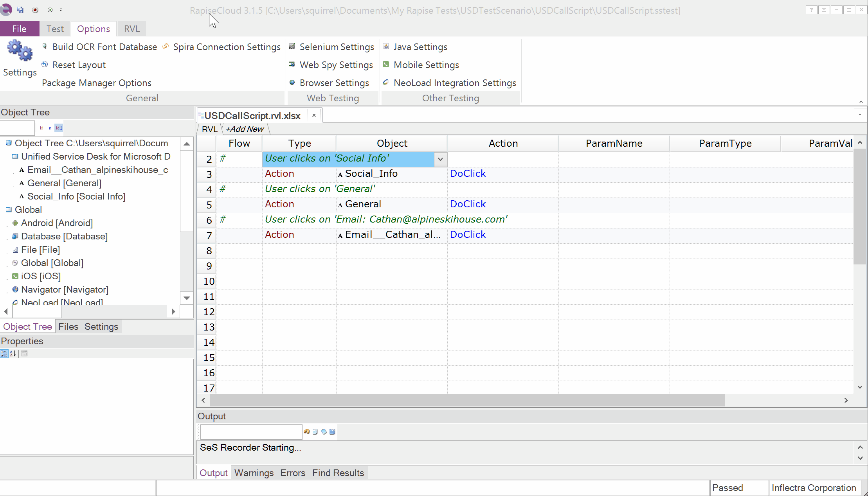The image size is (868, 496).
Task: Click the Output panel search input field
Action: coord(251,432)
